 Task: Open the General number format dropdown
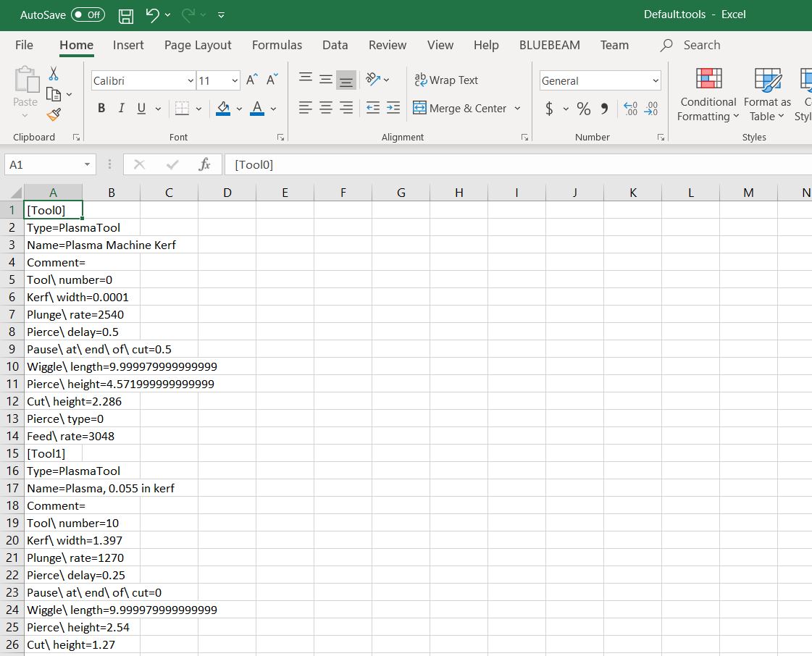[x=656, y=81]
